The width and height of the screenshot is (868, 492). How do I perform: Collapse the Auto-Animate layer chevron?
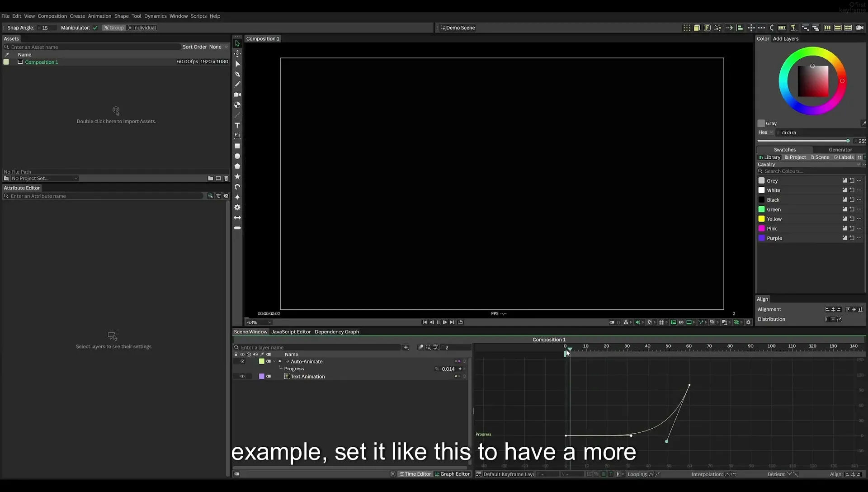coord(274,361)
